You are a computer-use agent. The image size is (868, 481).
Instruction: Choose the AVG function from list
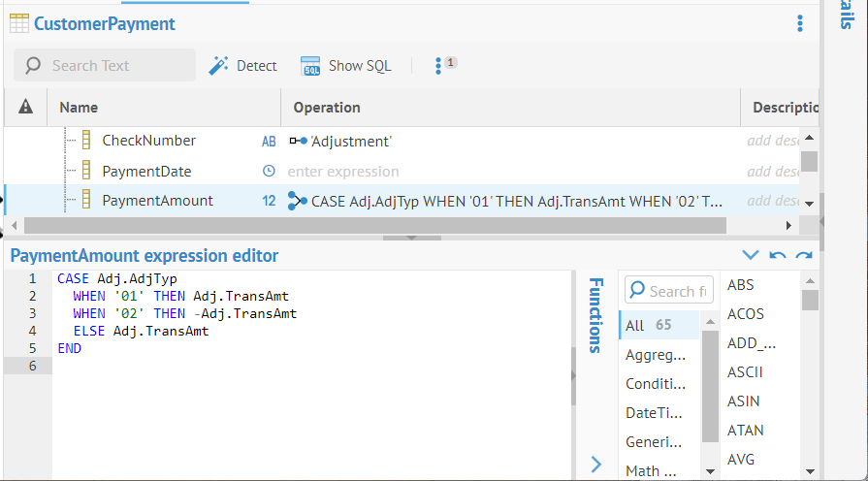coord(741,459)
